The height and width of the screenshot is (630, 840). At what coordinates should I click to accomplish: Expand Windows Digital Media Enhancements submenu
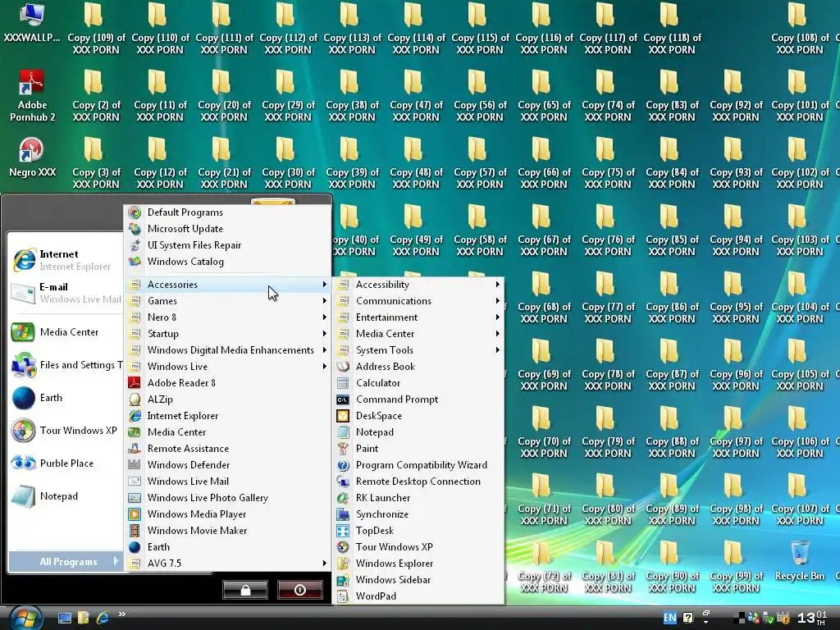(227, 350)
